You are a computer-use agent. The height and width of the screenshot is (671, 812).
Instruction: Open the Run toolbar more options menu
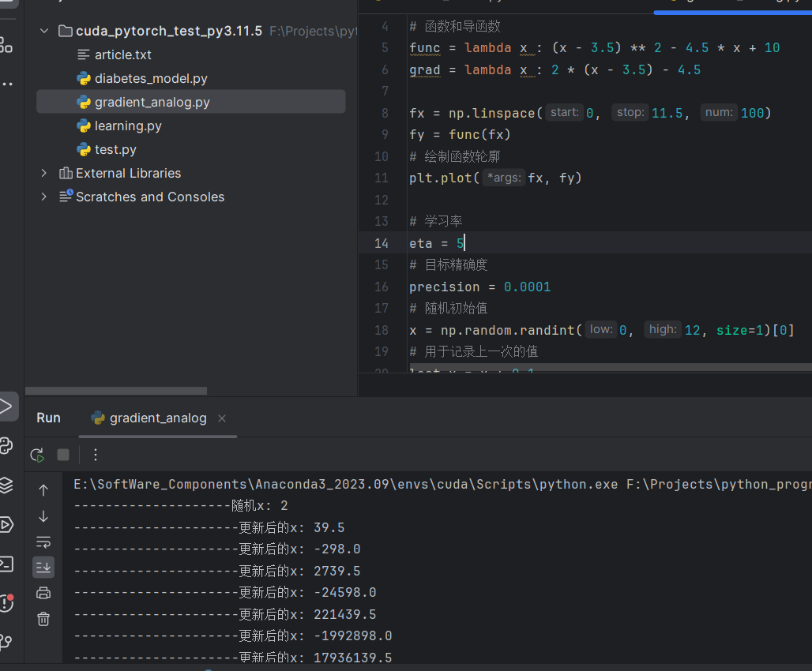[x=96, y=455]
